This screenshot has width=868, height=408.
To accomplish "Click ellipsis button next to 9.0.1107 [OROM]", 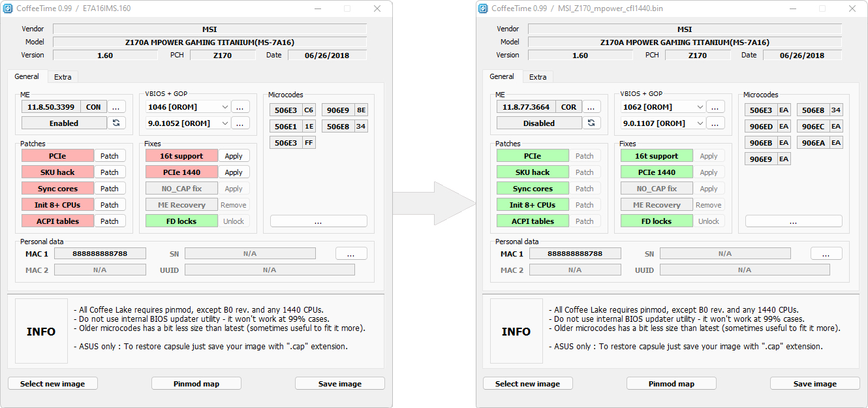I will [715, 123].
